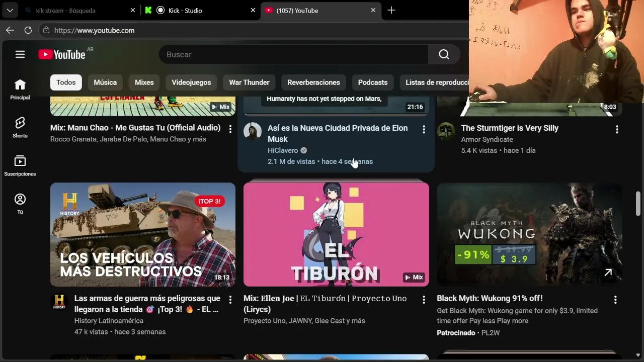The width and height of the screenshot is (644, 362).
Task: Go back with the browser arrow
Action: point(10,30)
